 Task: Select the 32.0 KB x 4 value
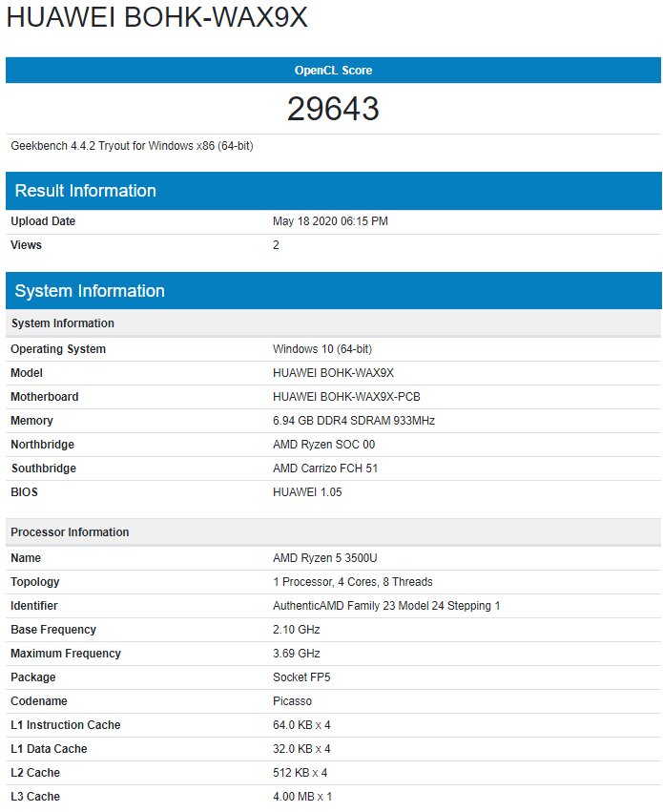[301, 748]
